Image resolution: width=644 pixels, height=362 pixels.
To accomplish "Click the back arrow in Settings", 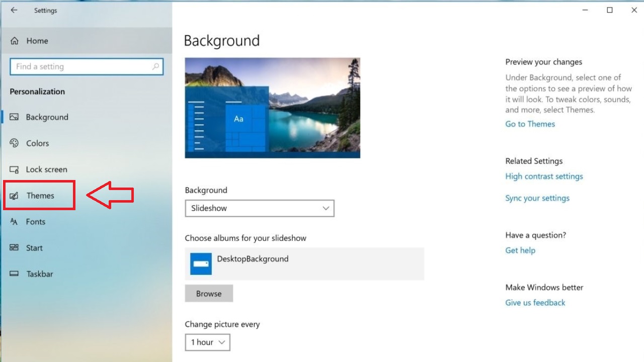I will tap(14, 10).
